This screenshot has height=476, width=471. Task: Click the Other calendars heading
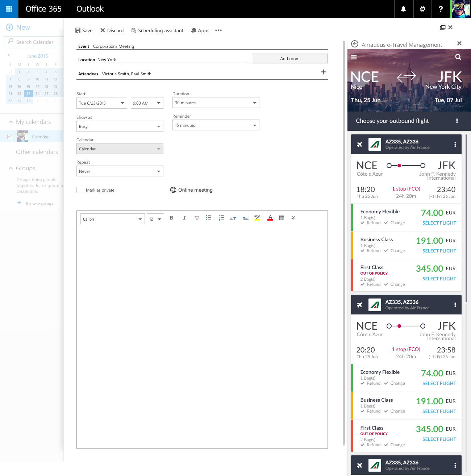click(37, 152)
